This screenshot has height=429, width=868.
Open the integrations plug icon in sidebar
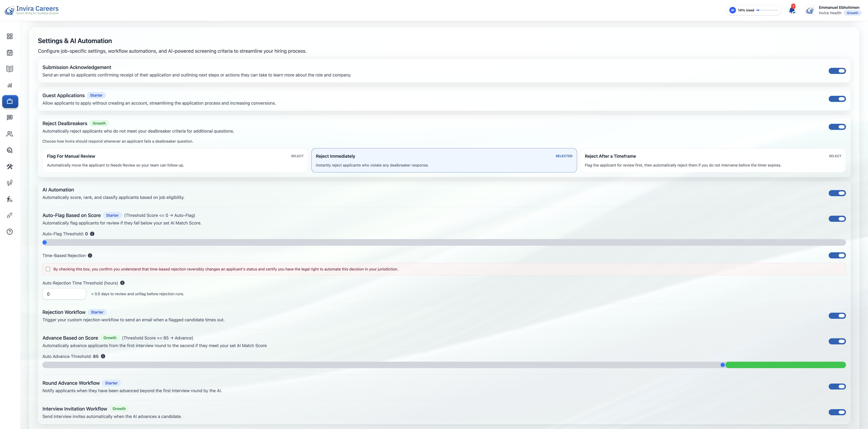10,215
